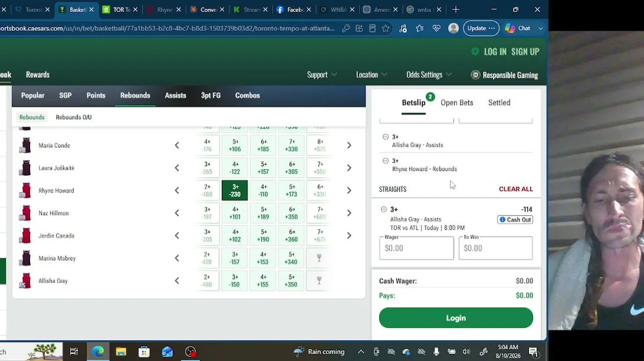
Task: Open the Odds Settings dropdown
Action: [x=429, y=75]
